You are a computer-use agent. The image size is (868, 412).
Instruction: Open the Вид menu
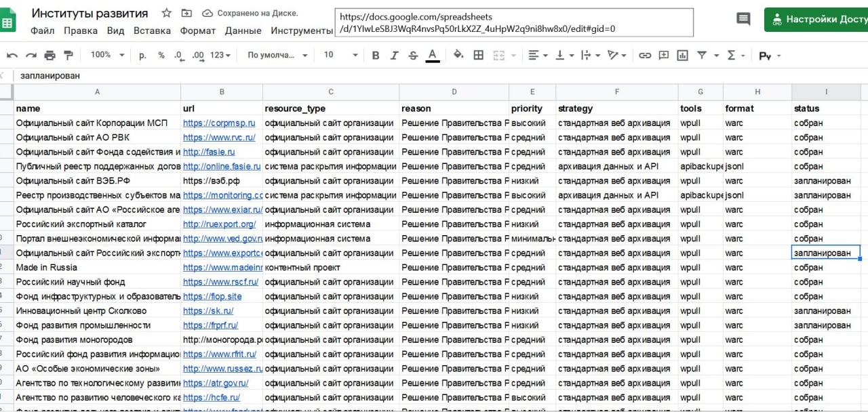115,30
